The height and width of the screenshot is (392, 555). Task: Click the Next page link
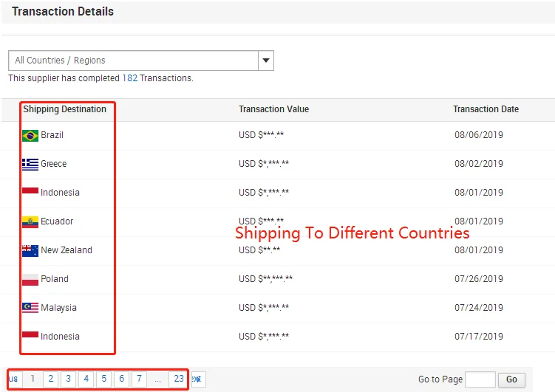point(197,379)
